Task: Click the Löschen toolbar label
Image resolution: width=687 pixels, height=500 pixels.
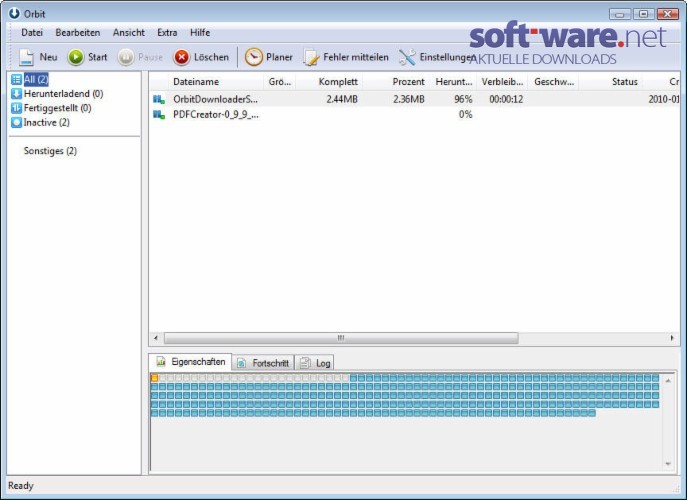Action: click(x=211, y=57)
